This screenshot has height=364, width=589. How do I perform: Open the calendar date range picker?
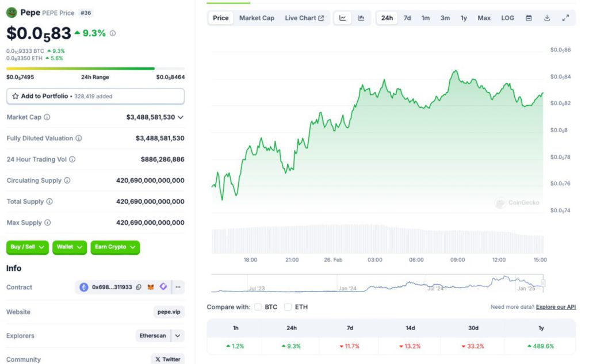[x=529, y=18]
